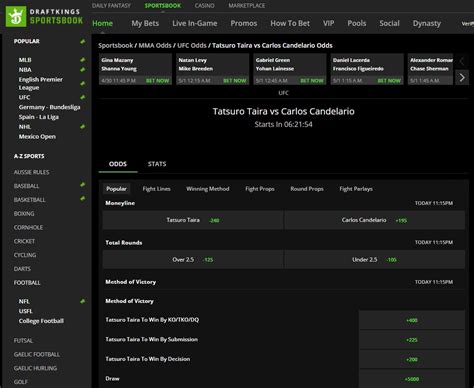
Task: Select the Popular bet category
Action: tap(116, 189)
